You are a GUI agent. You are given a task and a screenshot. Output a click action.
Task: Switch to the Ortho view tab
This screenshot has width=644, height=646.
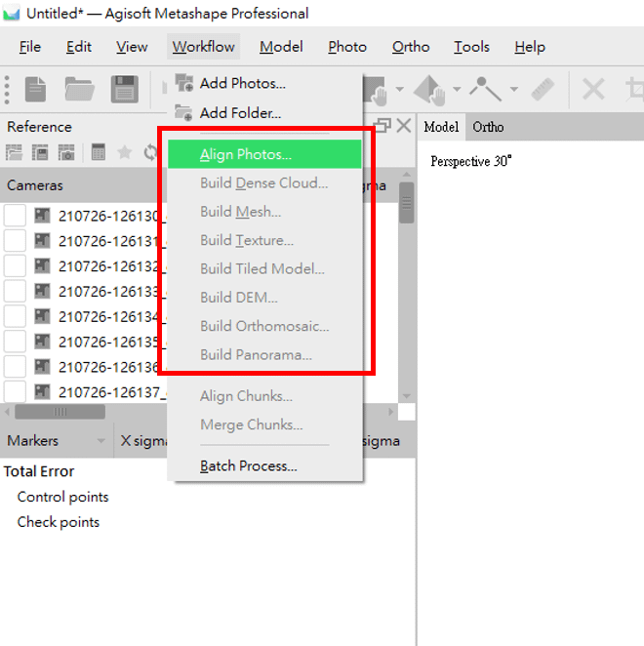pyautogui.click(x=488, y=127)
